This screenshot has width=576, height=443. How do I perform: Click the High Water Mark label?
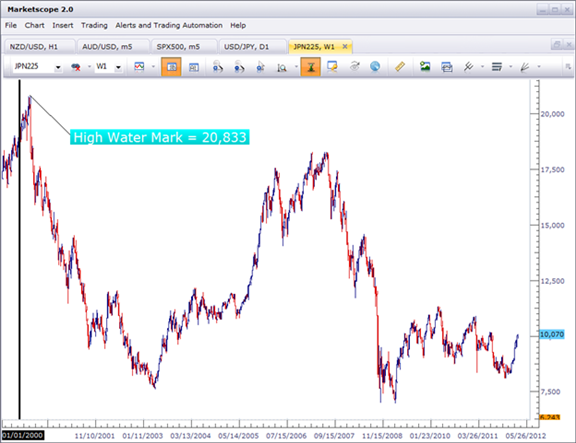point(160,137)
